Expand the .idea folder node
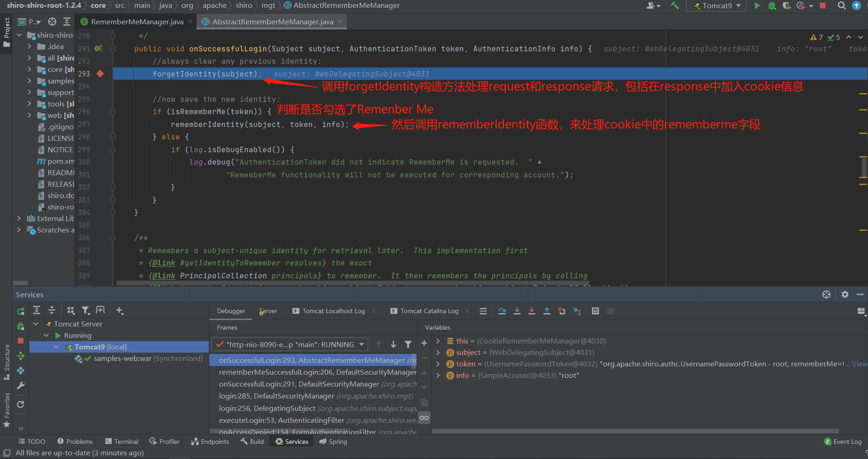 (x=29, y=46)
